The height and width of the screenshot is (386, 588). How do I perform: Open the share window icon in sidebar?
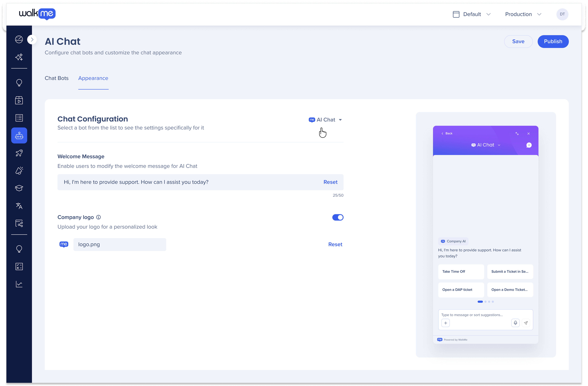tap(19, 223)
